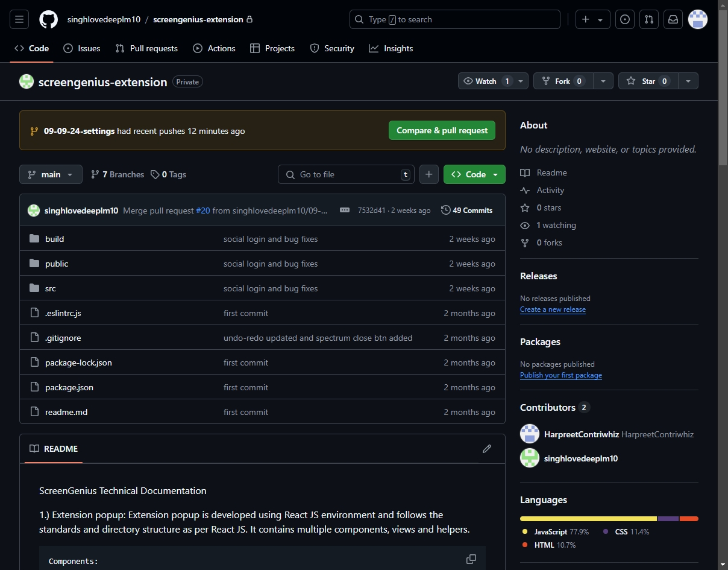
Task: Open the Security tab
Action: (x=332, y=48)
